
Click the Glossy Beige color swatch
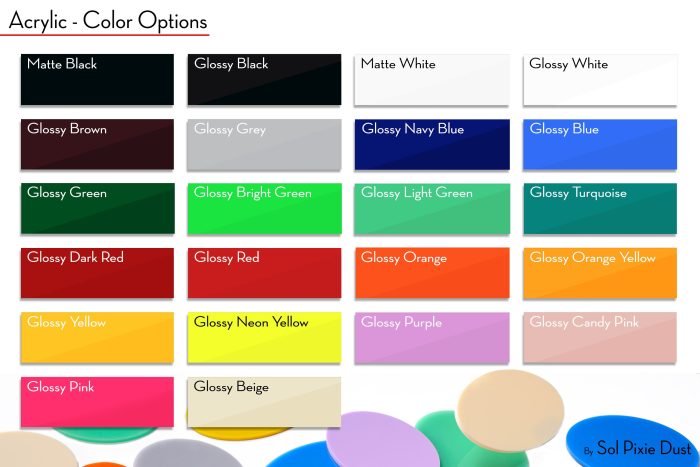264,402
